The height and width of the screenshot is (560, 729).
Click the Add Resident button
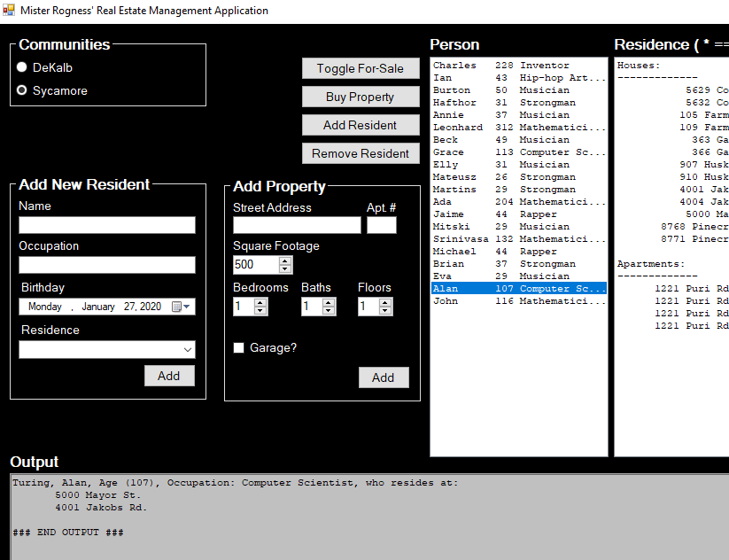[x=360, y=125]
